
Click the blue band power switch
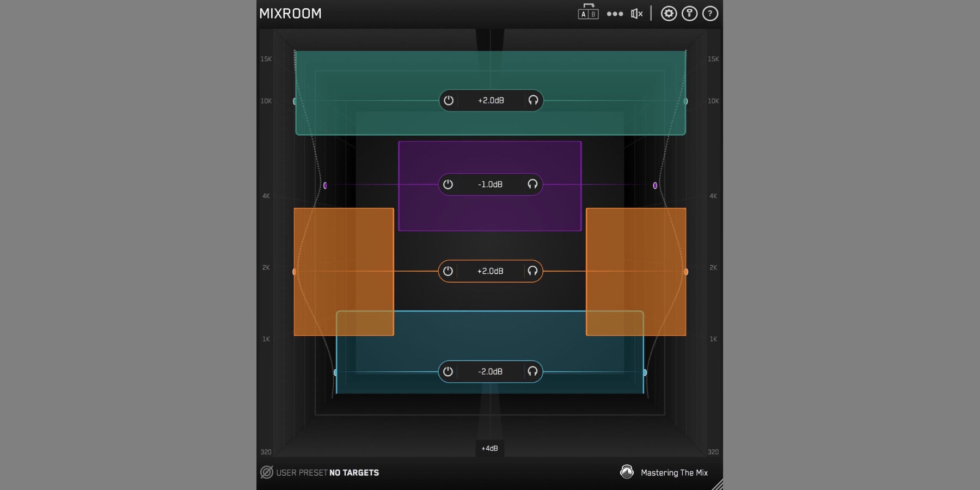point(449,372)
